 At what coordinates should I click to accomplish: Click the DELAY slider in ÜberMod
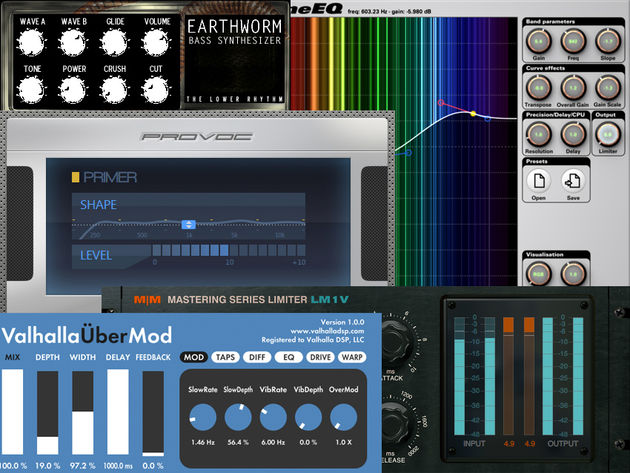118,412
